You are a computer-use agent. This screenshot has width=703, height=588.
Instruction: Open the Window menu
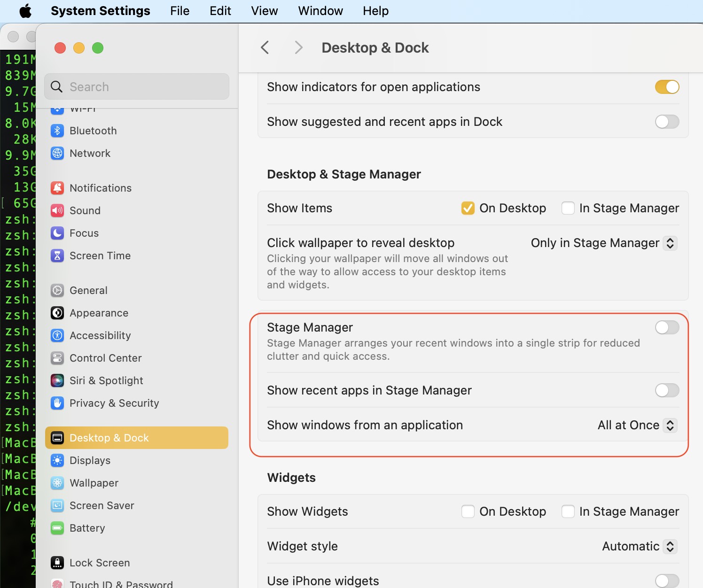point(320,11)
